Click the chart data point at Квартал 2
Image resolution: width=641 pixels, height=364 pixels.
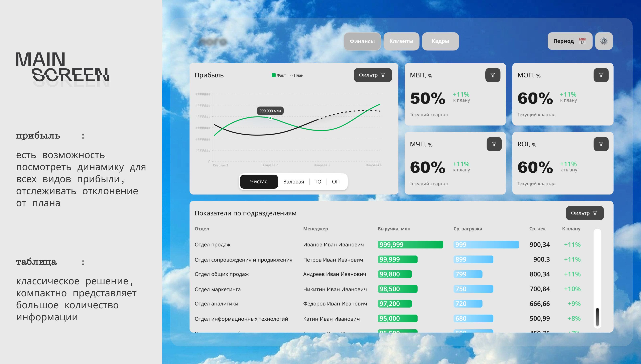click(x=270, y=118)
